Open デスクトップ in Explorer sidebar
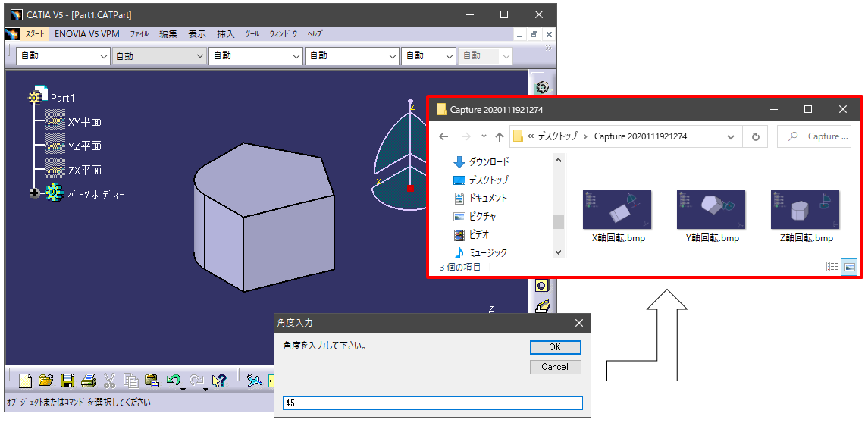The image size is (868, 423). tap(481, 180)
